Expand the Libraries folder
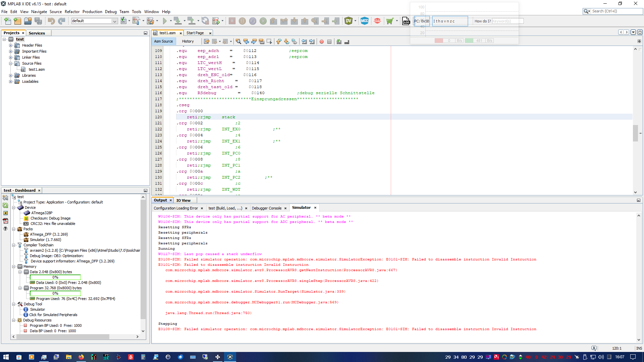 (10, 75)
